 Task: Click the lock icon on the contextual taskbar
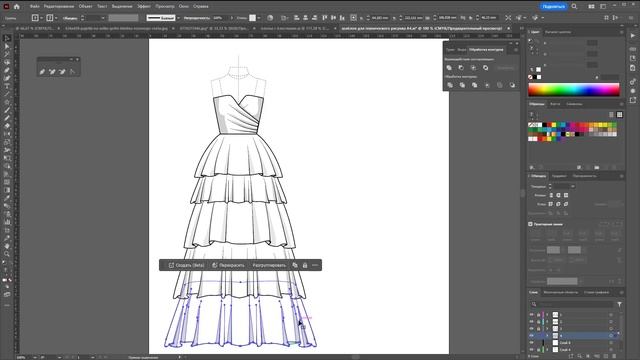[305, 265]
